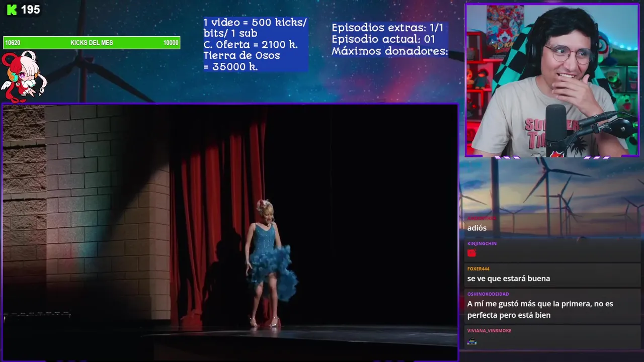
Task: Click 'Episodio actual: 01' text
Action: click(x=383, y=39)
